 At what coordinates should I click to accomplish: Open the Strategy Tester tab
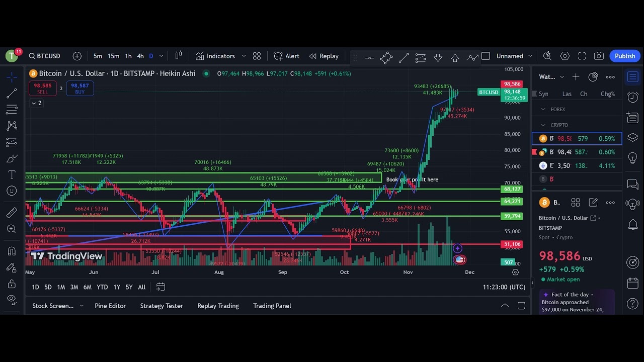(162, 306)
